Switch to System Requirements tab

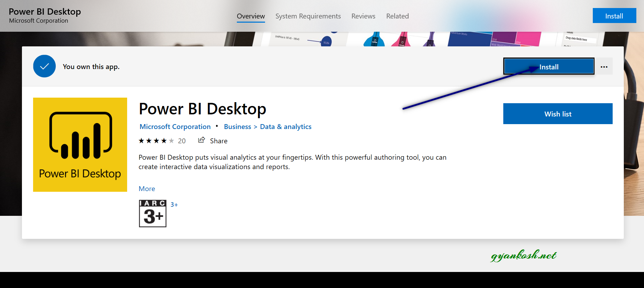coord(308,16)
